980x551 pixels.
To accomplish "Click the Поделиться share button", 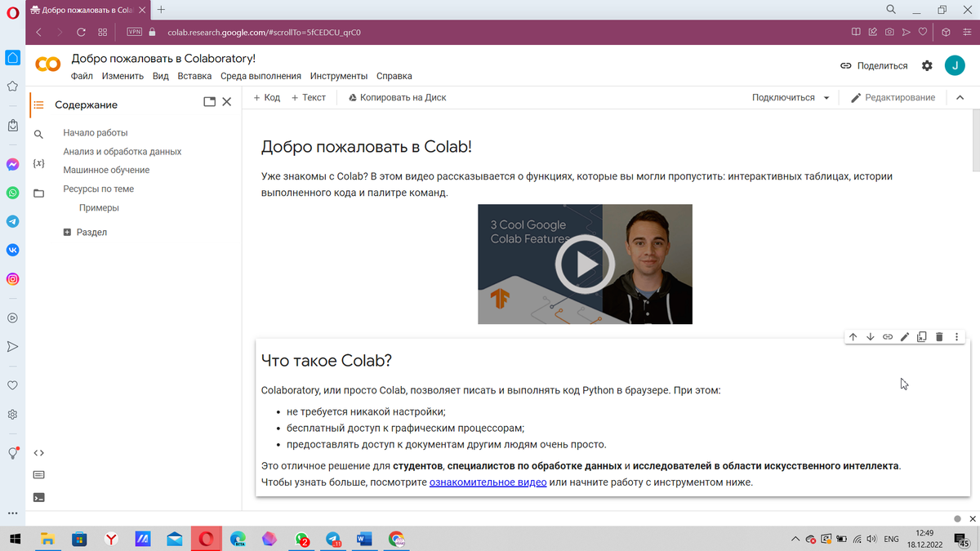I will (874, 65).
